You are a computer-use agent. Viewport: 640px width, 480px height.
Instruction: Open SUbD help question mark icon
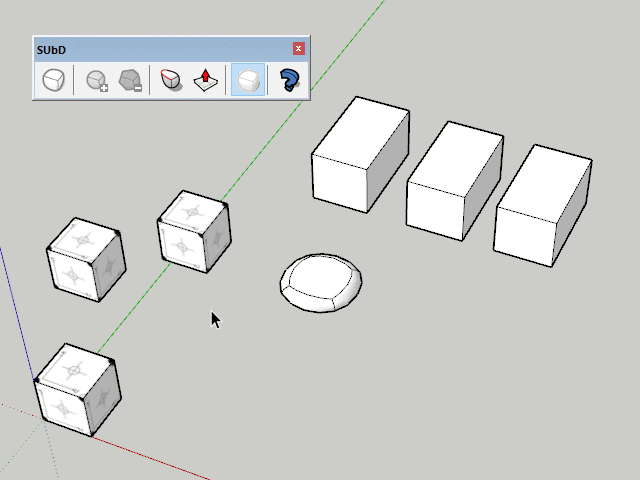(x=289, y=80)
